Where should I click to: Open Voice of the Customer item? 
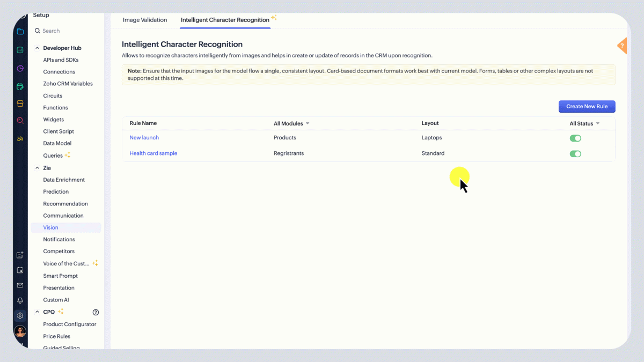click(65, 263)
